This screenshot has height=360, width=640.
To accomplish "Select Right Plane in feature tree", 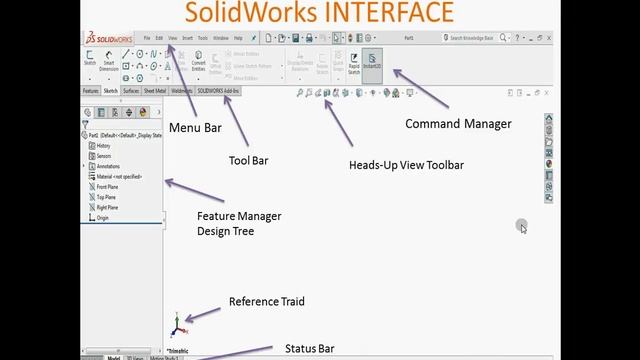I will click(x=104, y=207).
